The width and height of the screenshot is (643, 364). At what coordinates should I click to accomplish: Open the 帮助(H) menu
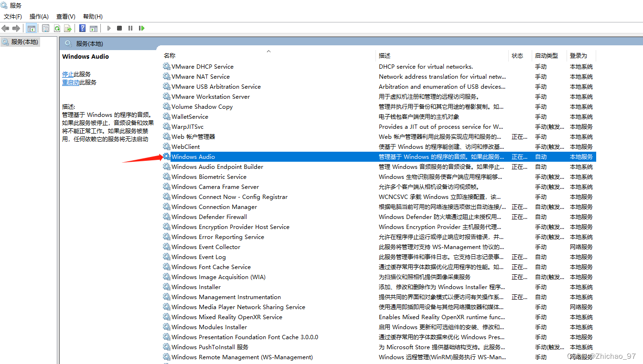(93, 16)
